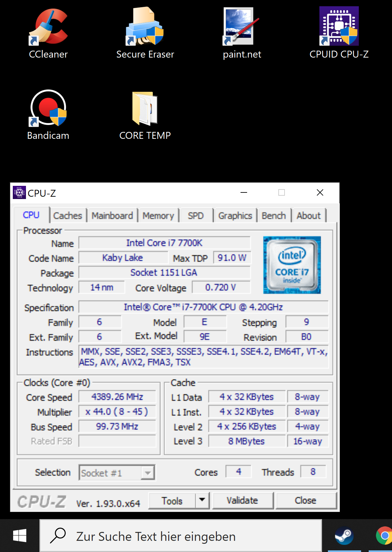Click the Level 3 '8 MBytes' value
Image resolution: width=392 pixels, height=552 pixels.
(247, 441)
